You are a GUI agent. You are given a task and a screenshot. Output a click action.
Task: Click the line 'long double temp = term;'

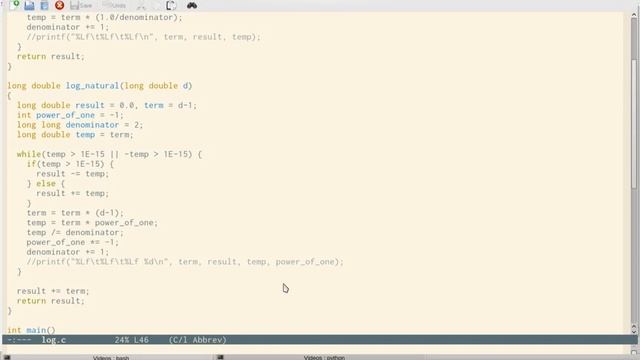pos(75,135)
